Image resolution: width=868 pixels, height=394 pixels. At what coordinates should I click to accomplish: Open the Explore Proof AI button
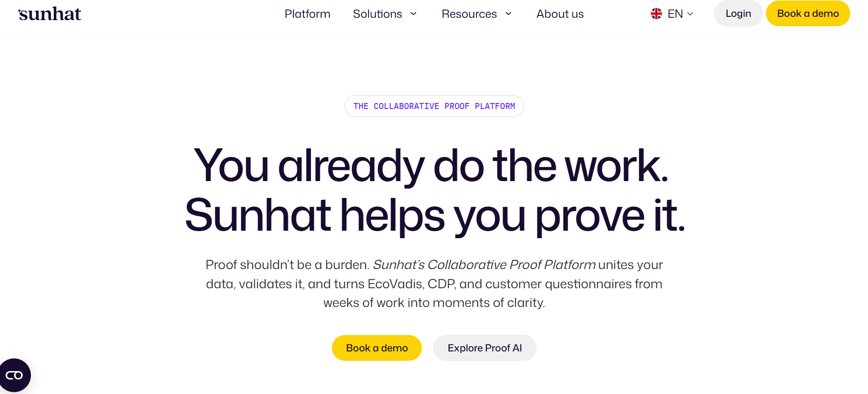point(485,348)
